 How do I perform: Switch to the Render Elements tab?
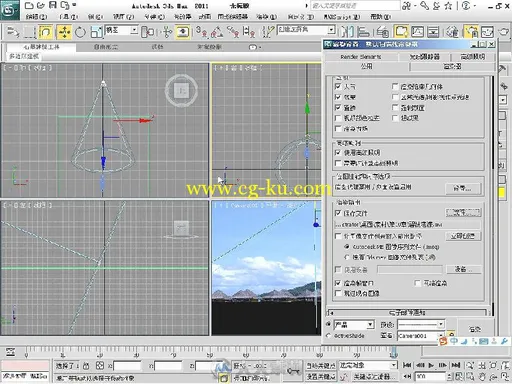361,57
